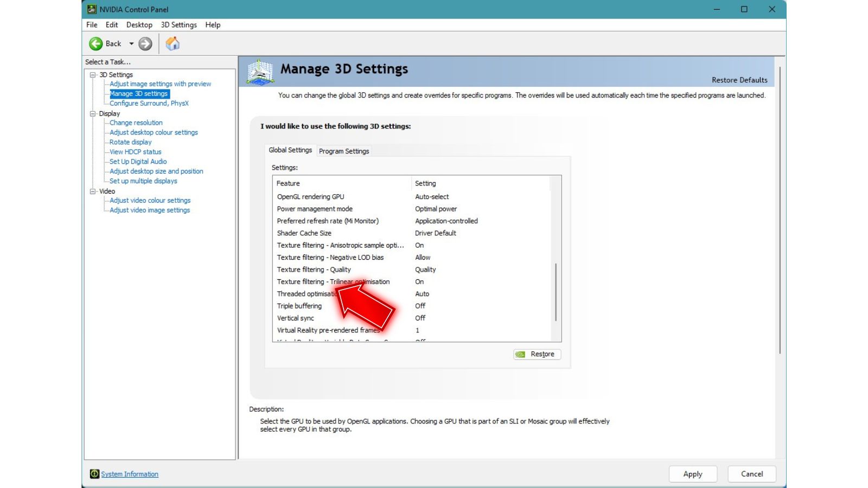The height and width of the screenshot is (488, 868).
Task: Select Manage 3D settings in tree
Action: pos(139,94)
